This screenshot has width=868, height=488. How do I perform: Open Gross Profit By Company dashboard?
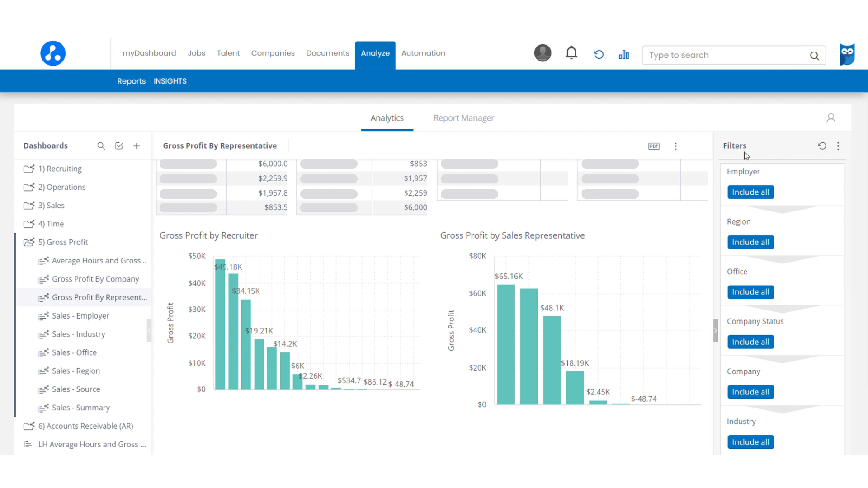95,279
